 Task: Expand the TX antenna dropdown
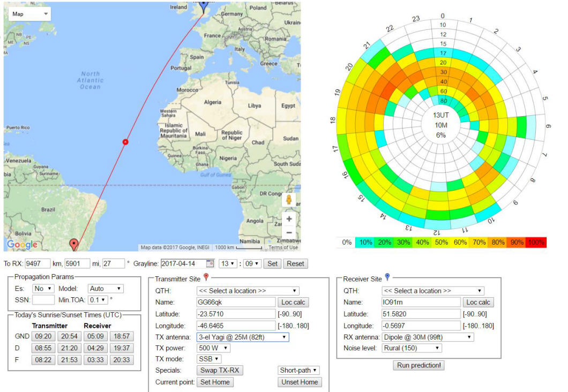click(x=242, y=337)
